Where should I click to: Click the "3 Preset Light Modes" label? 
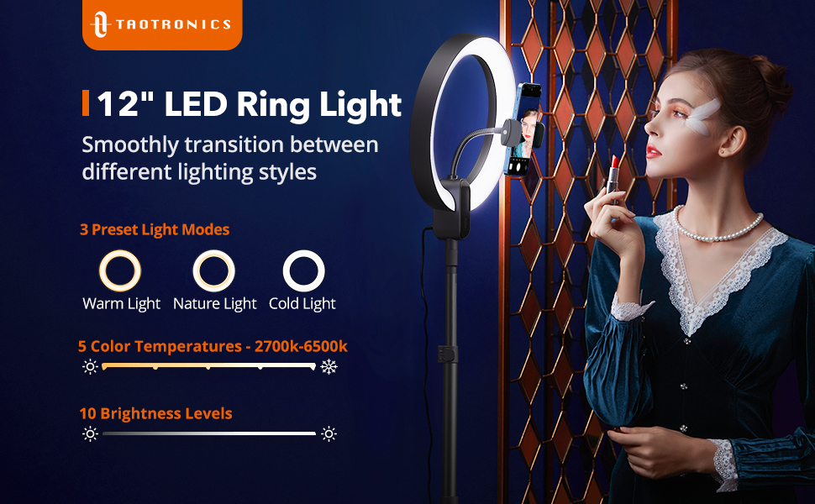(x=155, y=229)
